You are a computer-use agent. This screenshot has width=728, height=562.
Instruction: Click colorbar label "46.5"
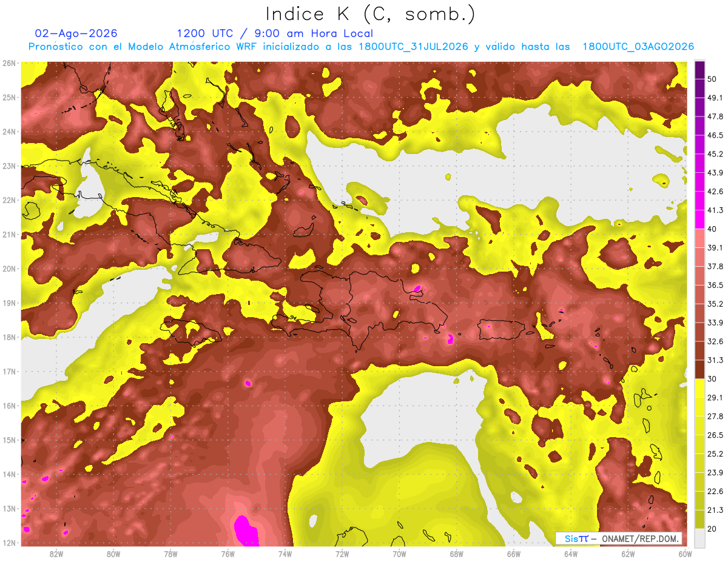click(x=715, y=135)
